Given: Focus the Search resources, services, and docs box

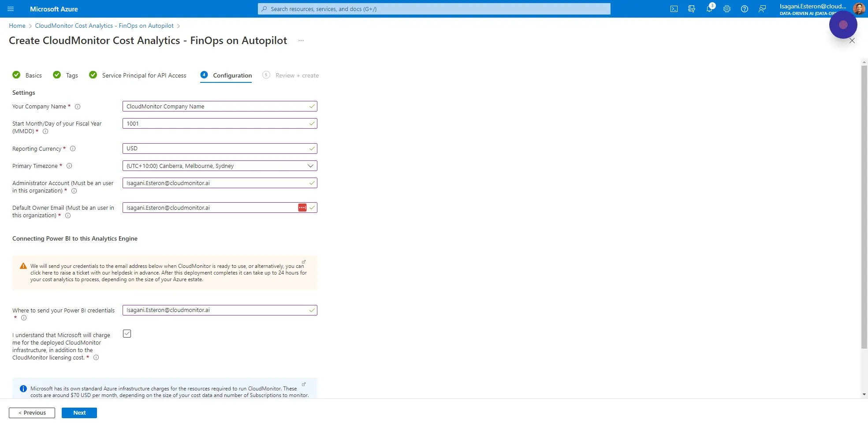Looking at the screenshot, I should [434, 9].
